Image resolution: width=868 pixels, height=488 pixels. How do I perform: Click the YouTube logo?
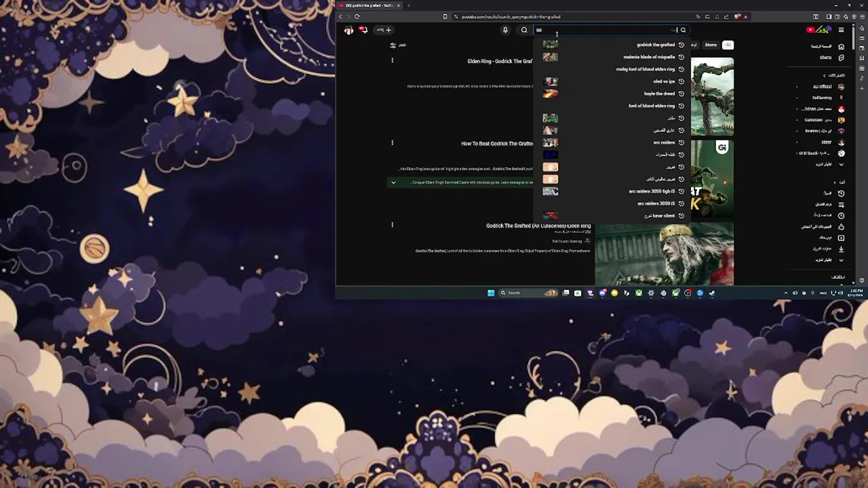coord(819,30)
